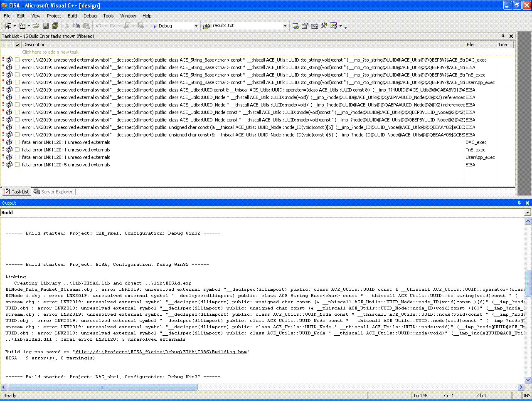
Task: Click the Redo arrow icon
Action: [x=113, y=26]
